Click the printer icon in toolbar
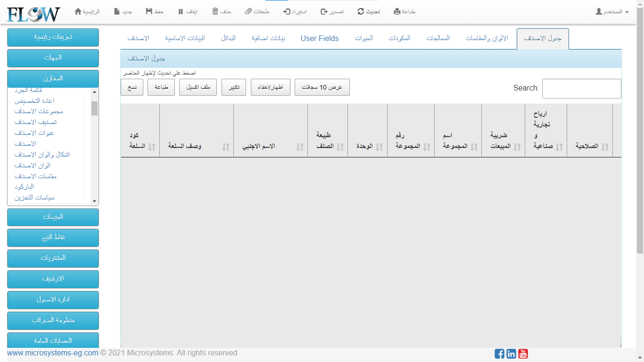This screenshot has width=644, height=362. [x=397, y=11]
